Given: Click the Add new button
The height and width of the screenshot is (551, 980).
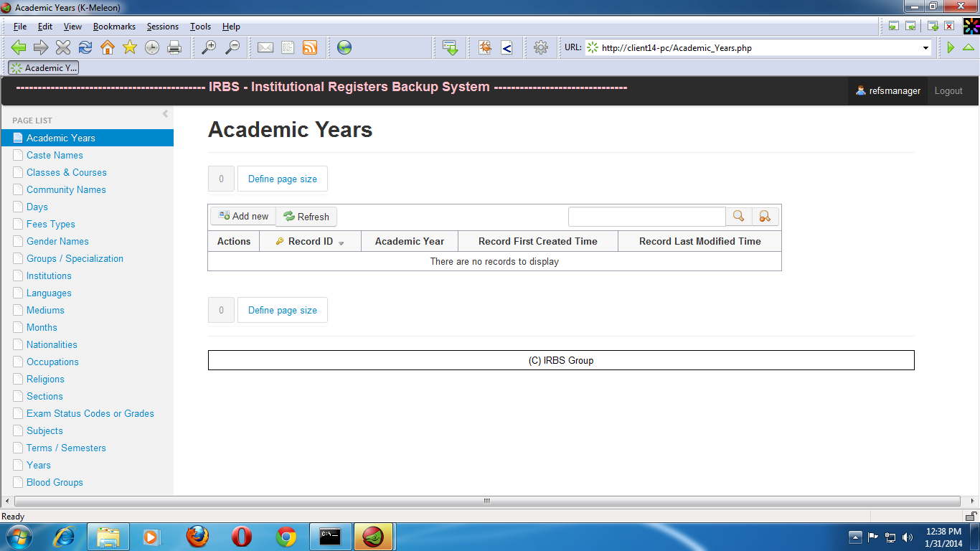Looking at the screenshot, I should [x=243, y=217].
